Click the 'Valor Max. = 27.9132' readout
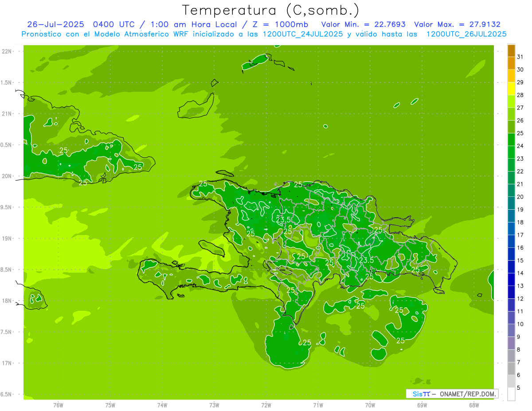532x411 pixels. pos(457,24)
